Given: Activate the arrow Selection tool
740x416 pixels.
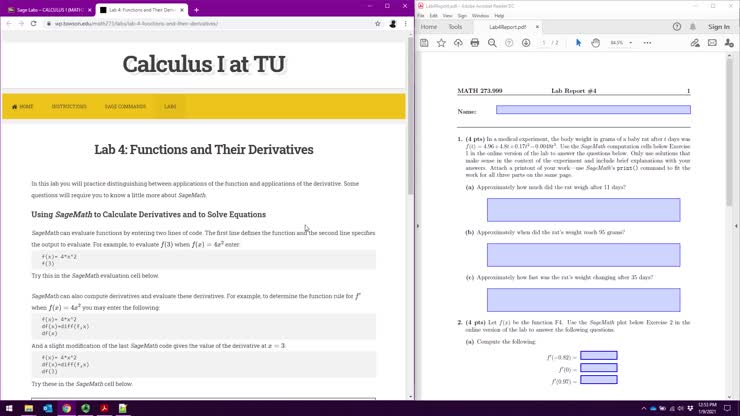Looking at the screenshot, I should (x=578, y=43).
